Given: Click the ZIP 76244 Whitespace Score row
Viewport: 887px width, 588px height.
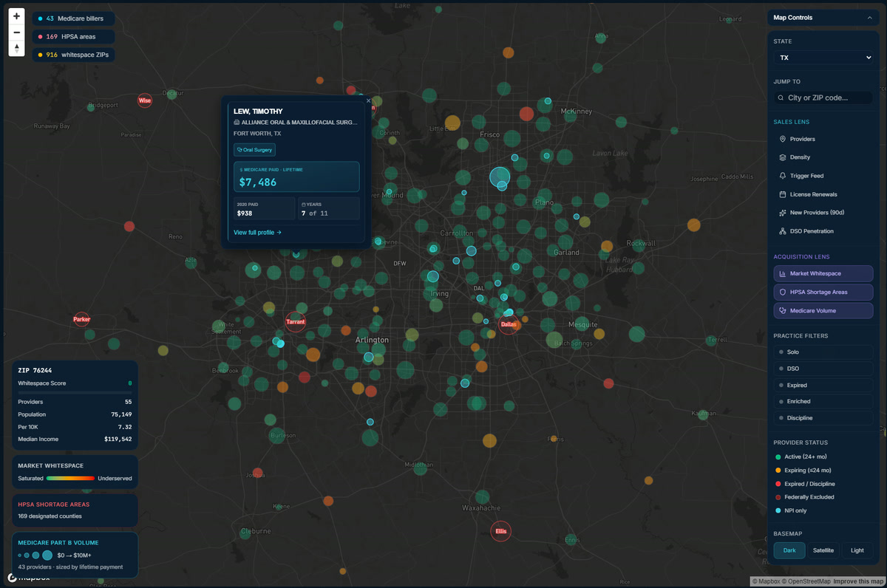Looking at the screenshot, I should tap(75, 383).
